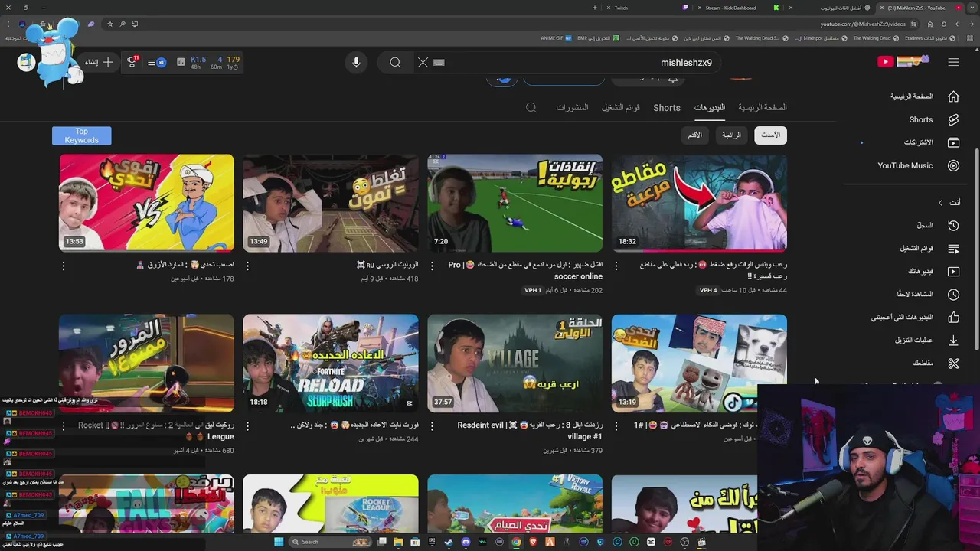Open the soccer rescues 7:20 thumbnail

(x=514, y=203)
